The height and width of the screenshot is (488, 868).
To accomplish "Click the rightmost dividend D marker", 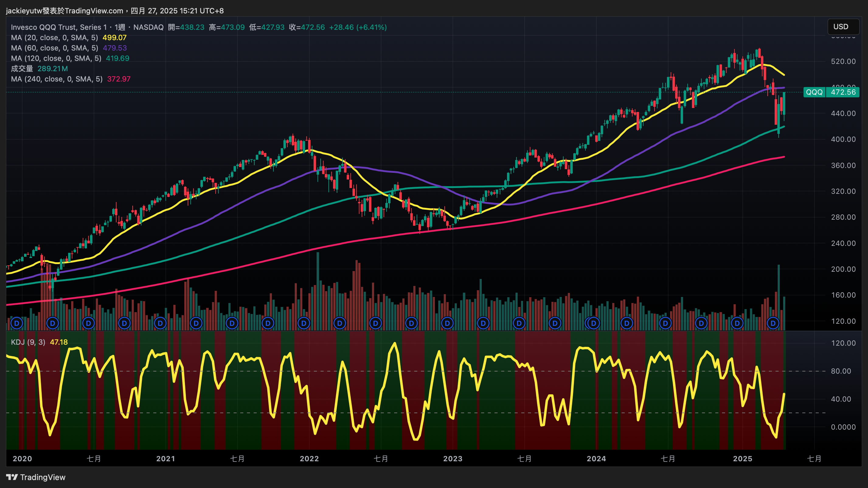I will pyautogui.click(x=773, y=323).
